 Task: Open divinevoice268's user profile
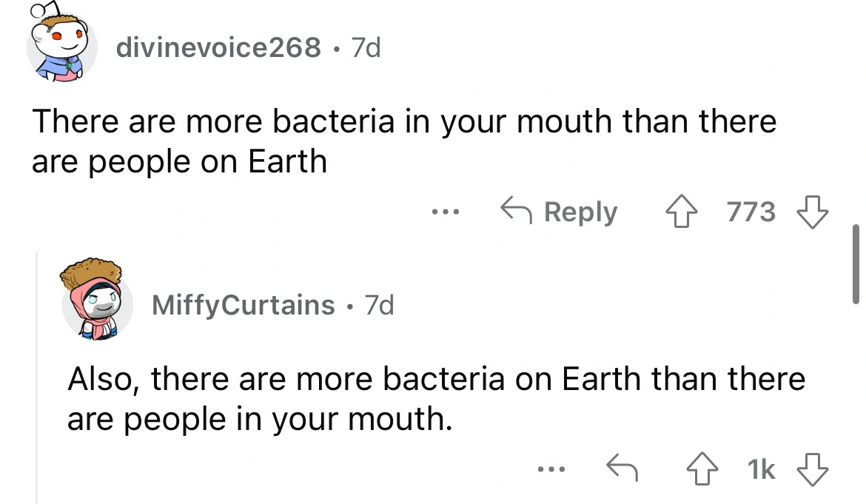pyautogui.click(x=218, y=48)
